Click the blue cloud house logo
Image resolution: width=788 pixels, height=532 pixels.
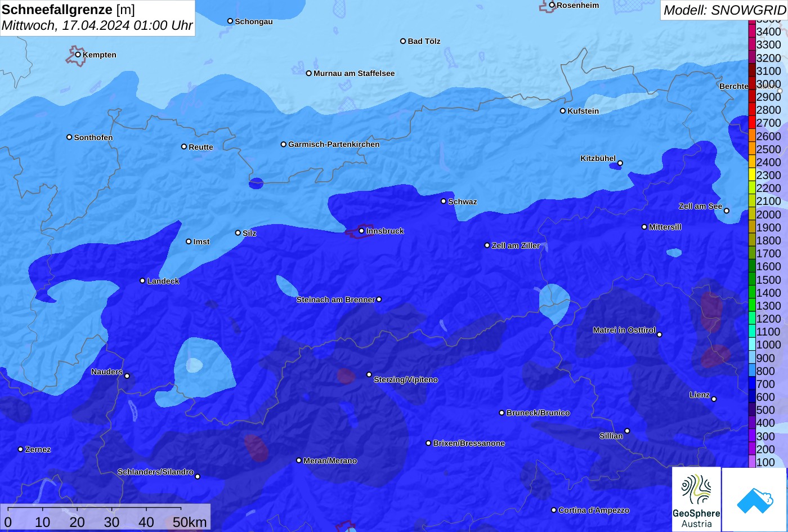754,499
